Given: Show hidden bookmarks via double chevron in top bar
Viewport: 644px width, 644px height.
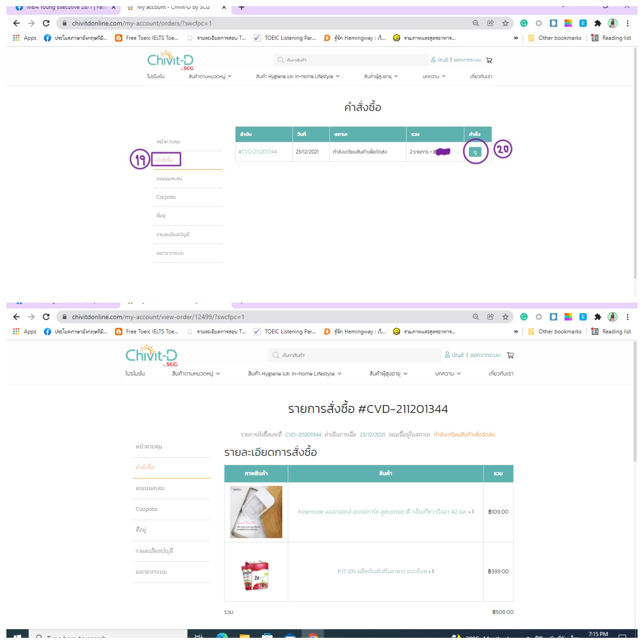Looking at the screenshot, I should point(516,38).
